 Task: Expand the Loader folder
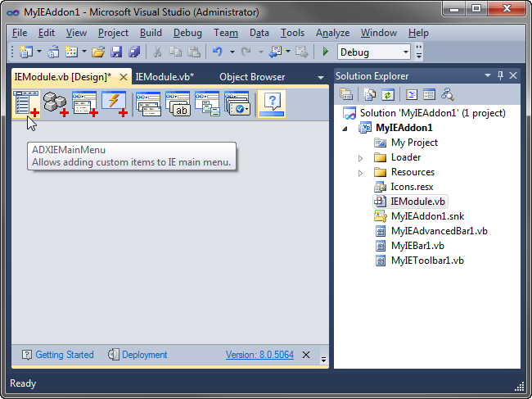point(360,158)
